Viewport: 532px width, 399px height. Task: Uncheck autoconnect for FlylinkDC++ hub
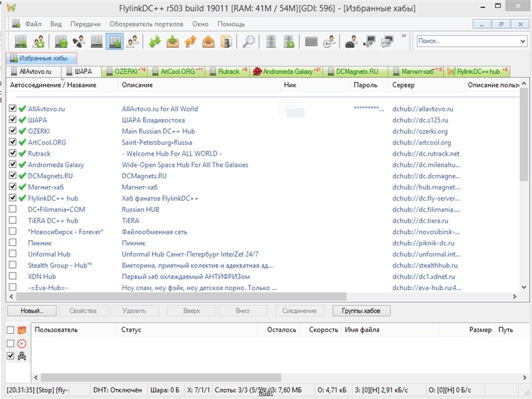[x=13, y=198]
